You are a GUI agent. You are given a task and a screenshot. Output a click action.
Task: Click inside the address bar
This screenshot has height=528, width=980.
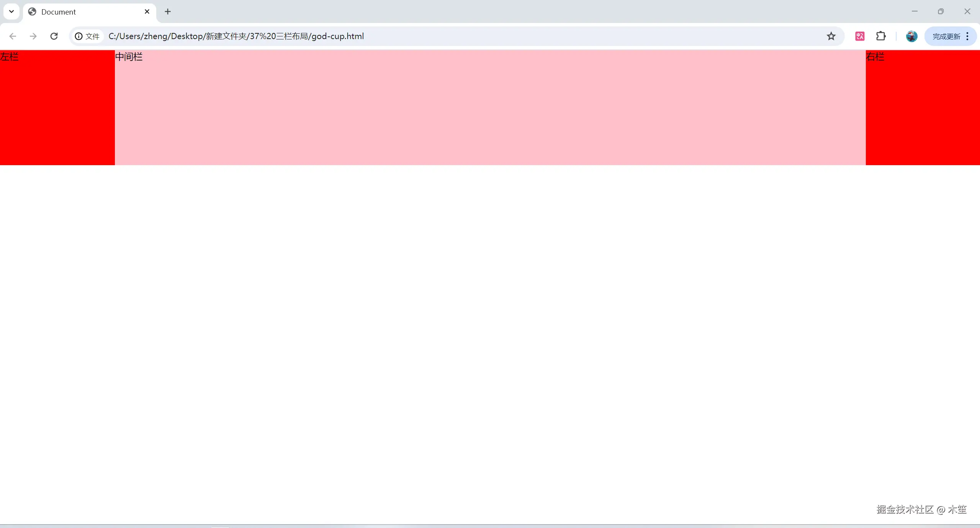[x=460, y=36]
